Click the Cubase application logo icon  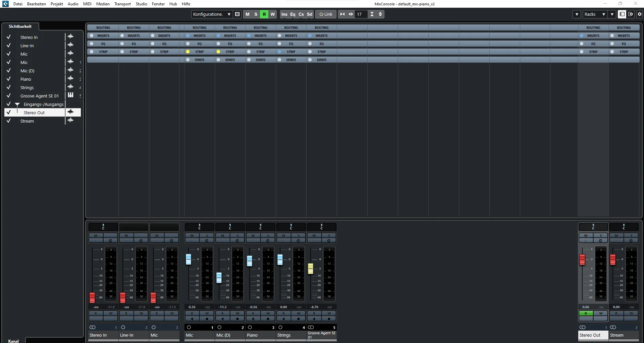(x=5, y=4)
